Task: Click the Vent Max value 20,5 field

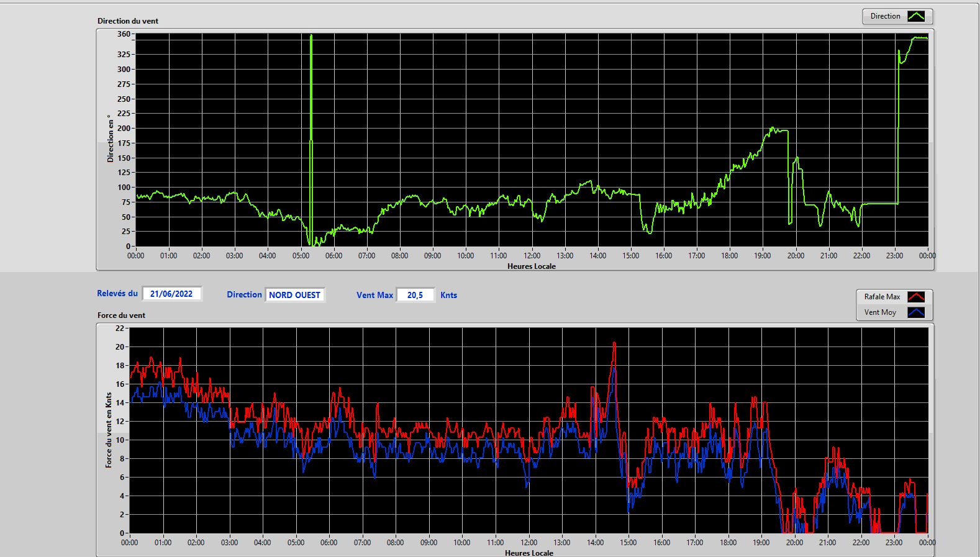Action: tap(415, 295)
